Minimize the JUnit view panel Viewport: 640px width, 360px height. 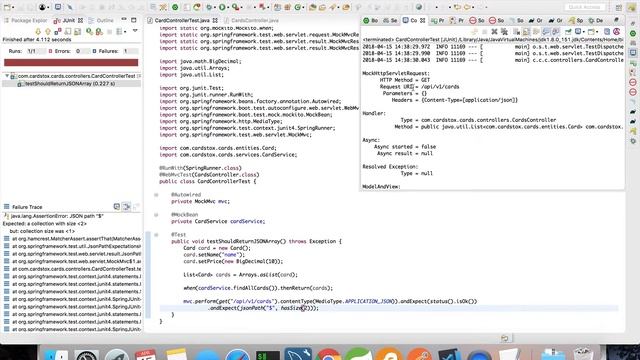coord(124,19)
